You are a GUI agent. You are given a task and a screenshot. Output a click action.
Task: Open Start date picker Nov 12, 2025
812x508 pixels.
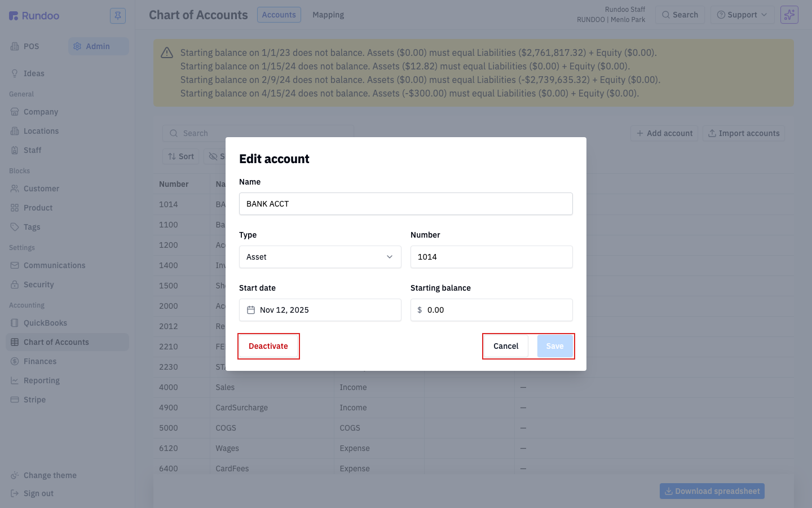pos(320,310)
